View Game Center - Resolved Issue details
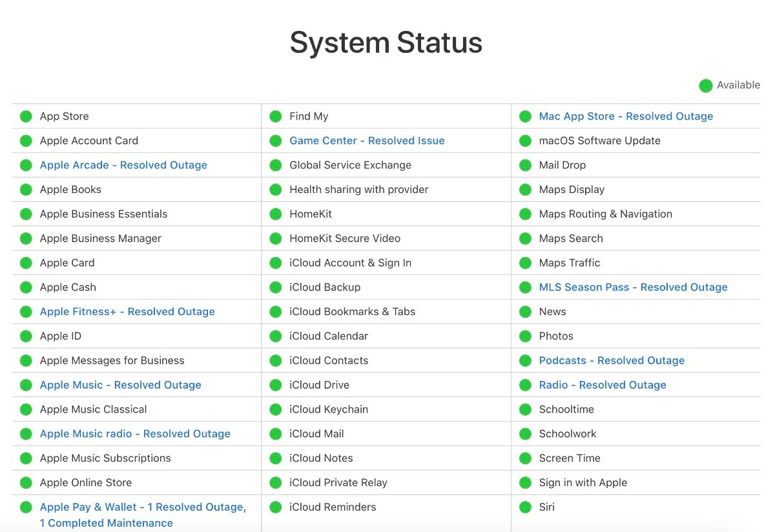 coord(367,141)
